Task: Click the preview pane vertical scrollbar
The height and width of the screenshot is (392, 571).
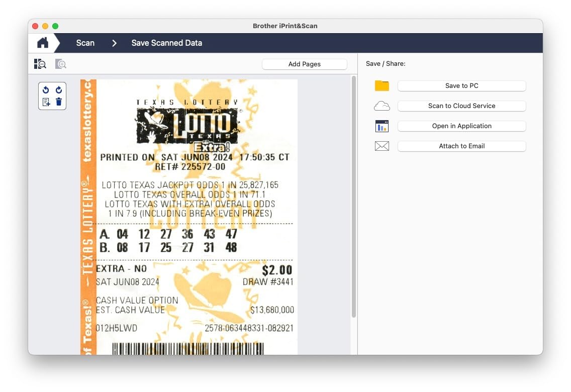Action: 354,196
